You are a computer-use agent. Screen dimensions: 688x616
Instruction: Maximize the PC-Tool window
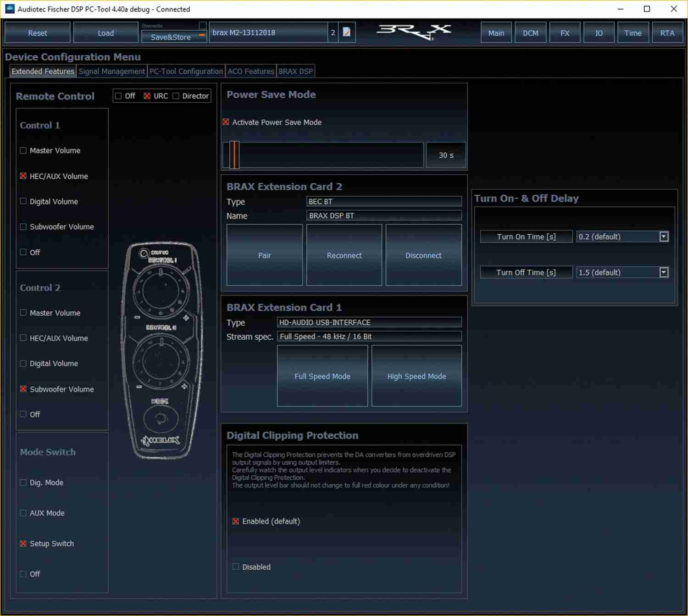[647, 9]
